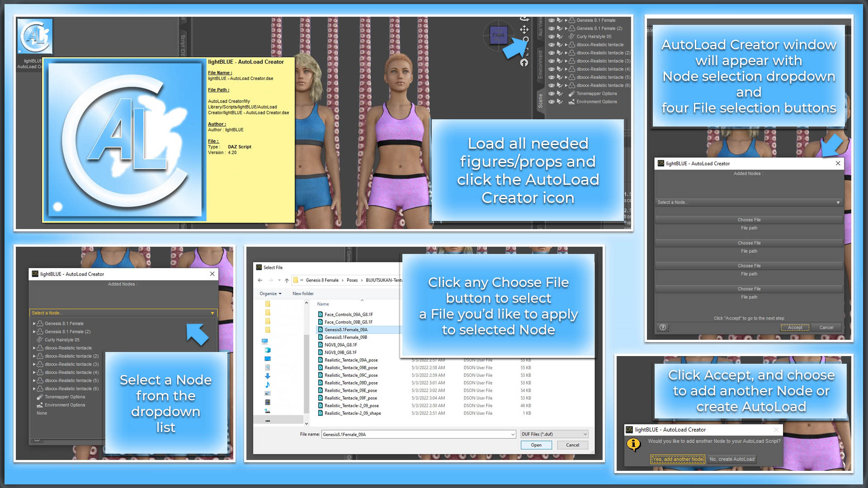Click the file icon of Face_Controls_09A_G8.1F
Screen dimensions: 868x488
pos(321,314)
